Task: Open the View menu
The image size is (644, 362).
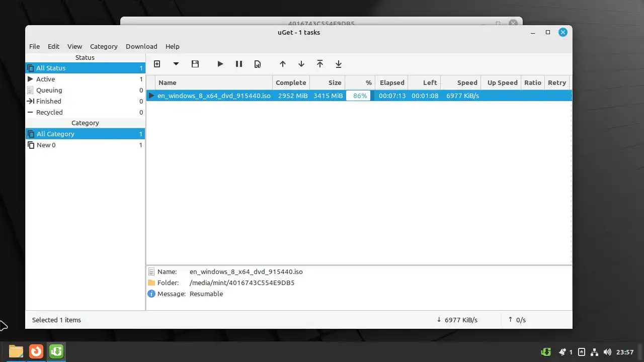Action: tap(74, 46)
